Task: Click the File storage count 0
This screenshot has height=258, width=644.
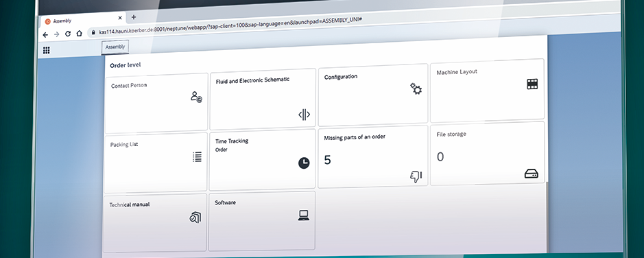Action: pos(440,157)
